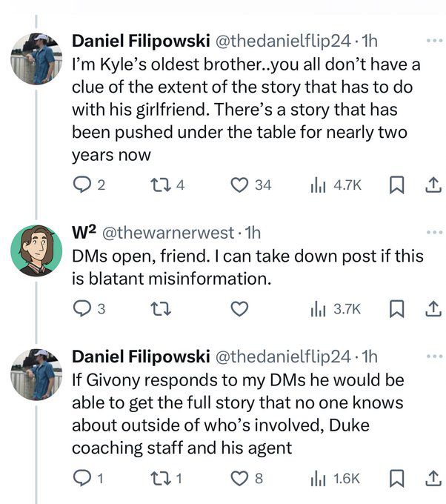Bookmark the W² tweet
The height and width of the screenshot is (504, 446).
click(x=396, y=308)
